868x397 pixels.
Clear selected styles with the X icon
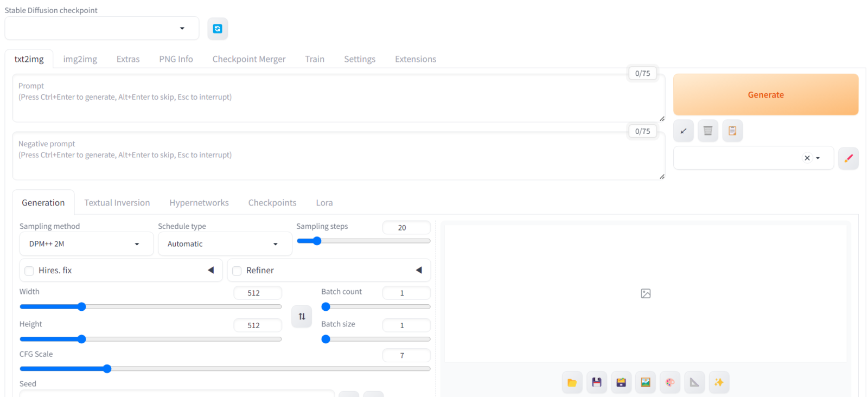click(807, 158)
